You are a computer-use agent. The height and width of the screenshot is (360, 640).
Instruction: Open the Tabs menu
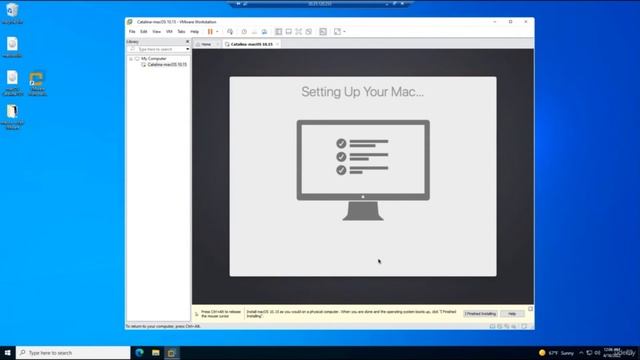point(181,31)
